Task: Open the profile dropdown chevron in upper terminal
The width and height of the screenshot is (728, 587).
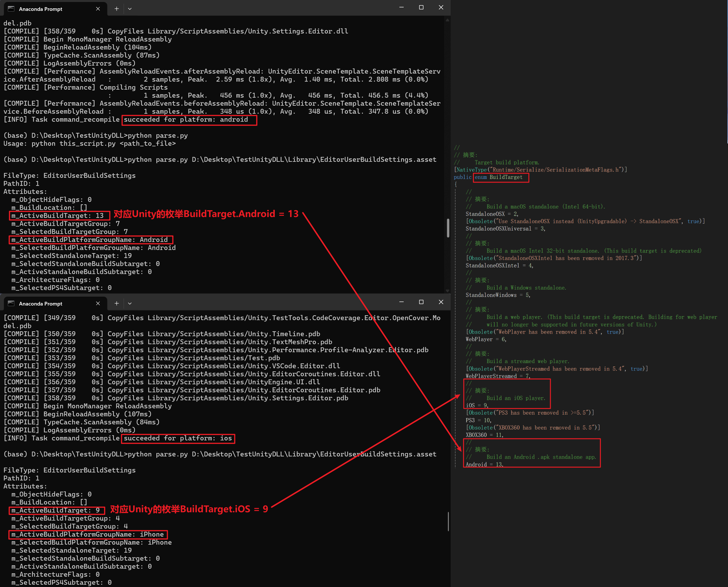Action: 129,9
